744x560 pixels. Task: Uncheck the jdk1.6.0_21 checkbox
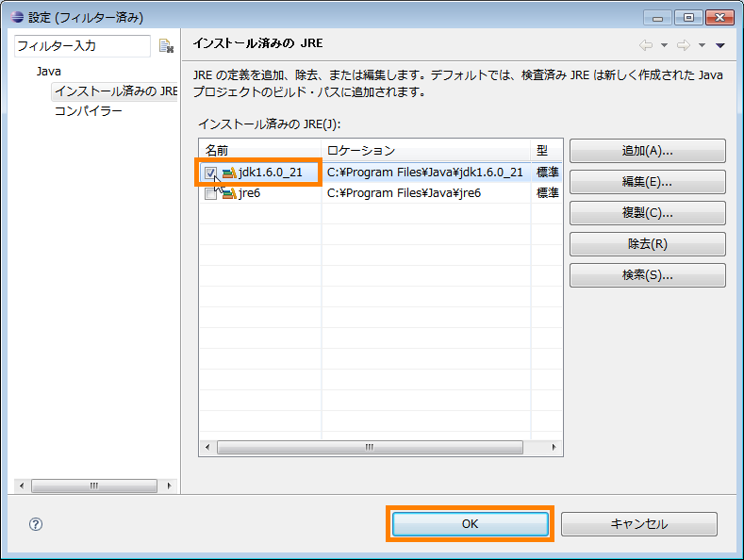(210, 173)
